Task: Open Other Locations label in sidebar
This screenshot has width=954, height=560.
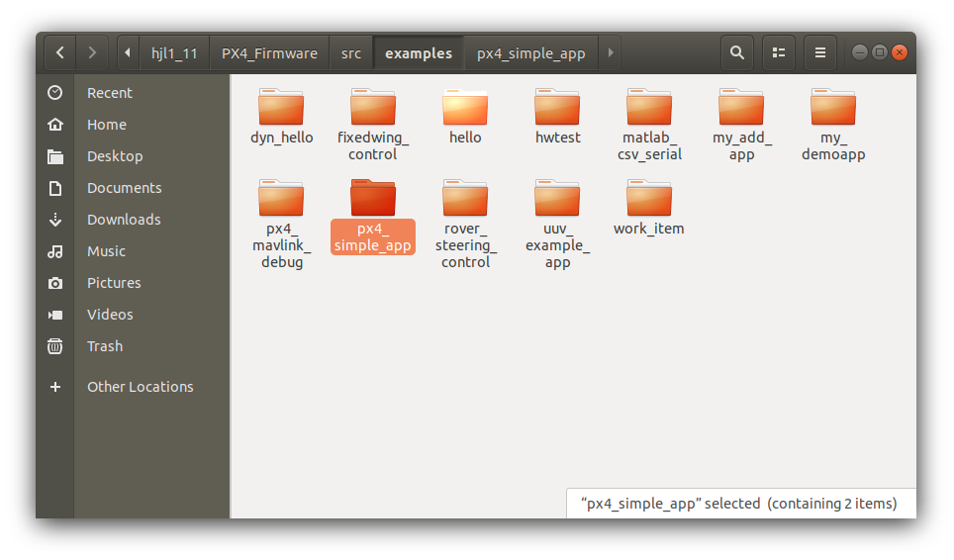Action: pos(140,387)
